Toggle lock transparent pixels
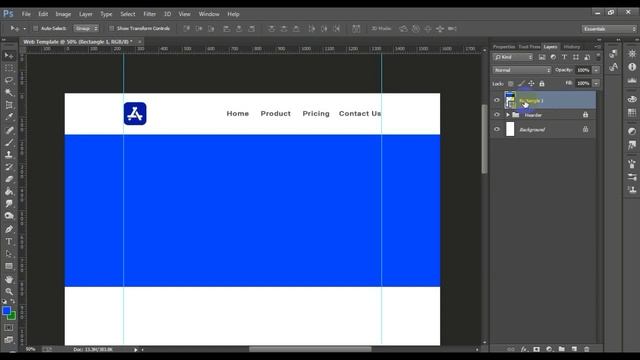The width and height of the screenshot is (640, 360). pos(511,84)
